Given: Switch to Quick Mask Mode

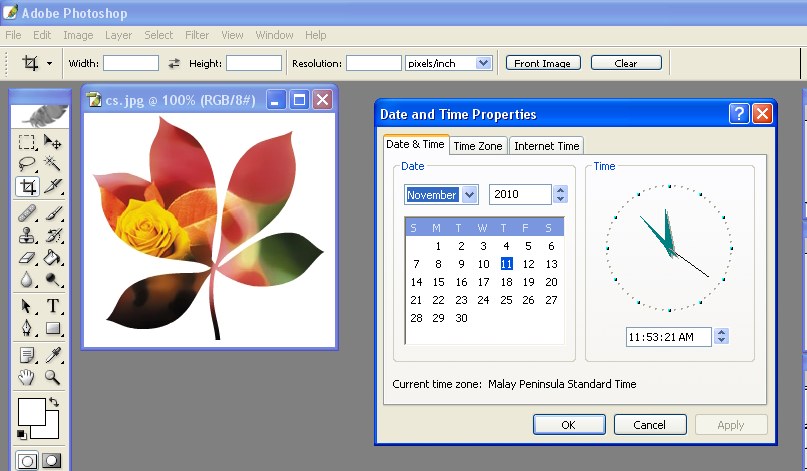Looking at the screenshot, I should pos(51,461).
